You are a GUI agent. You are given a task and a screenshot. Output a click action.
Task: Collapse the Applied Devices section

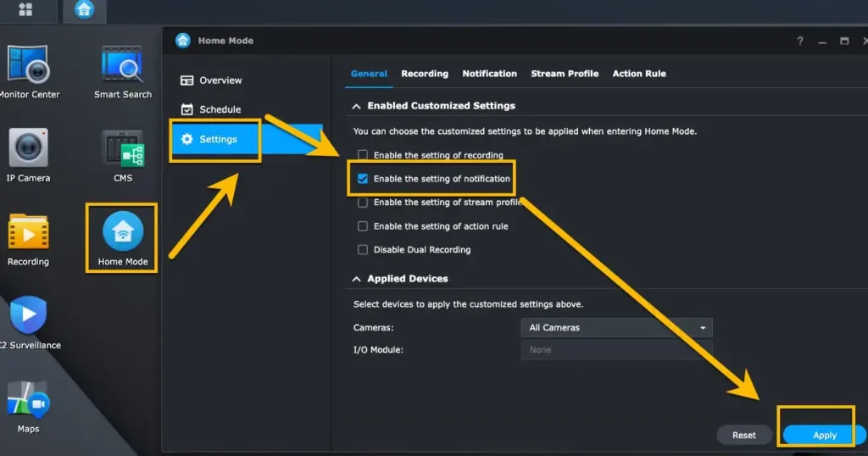(357, 279)
